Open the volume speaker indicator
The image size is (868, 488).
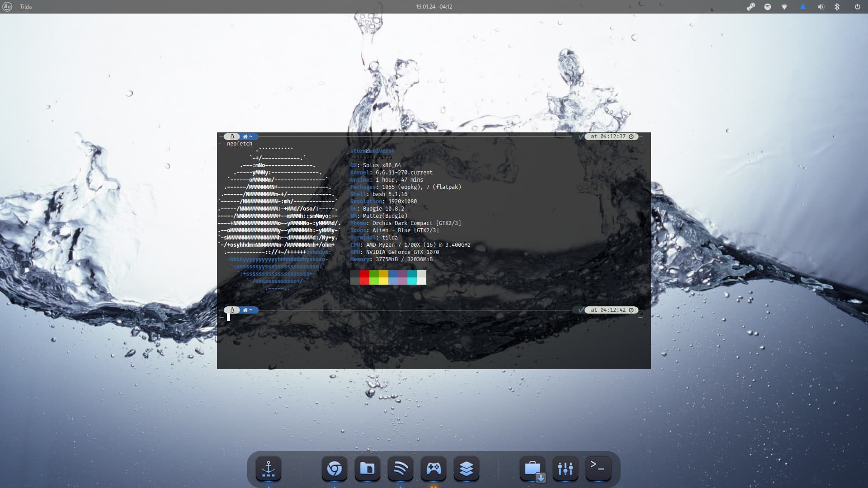click(821, 7)
